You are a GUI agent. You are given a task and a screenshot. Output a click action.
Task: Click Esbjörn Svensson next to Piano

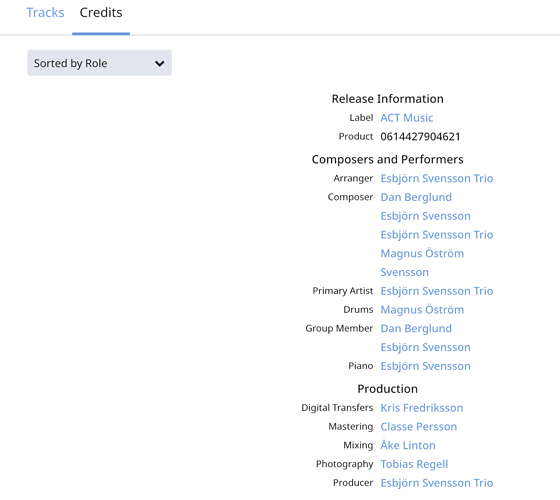(x=425, y=366)
